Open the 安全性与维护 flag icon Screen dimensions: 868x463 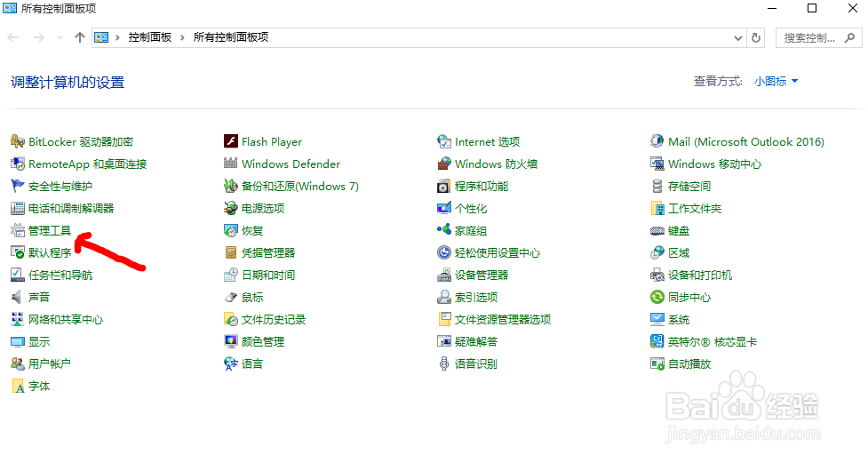click(18, 186)
